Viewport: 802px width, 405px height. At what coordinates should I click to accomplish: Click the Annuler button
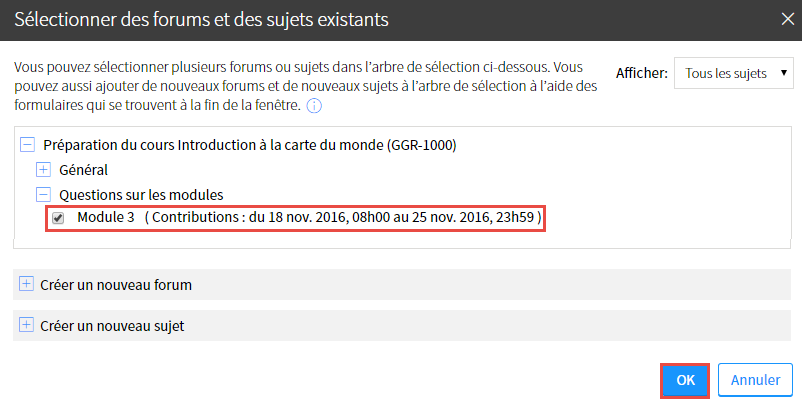pos(755,380)
